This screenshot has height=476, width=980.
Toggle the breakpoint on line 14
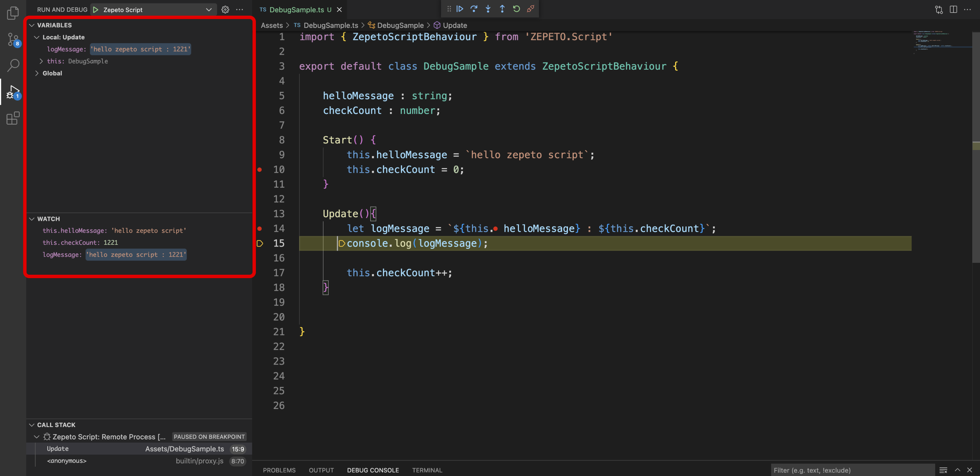click(260, 228)
